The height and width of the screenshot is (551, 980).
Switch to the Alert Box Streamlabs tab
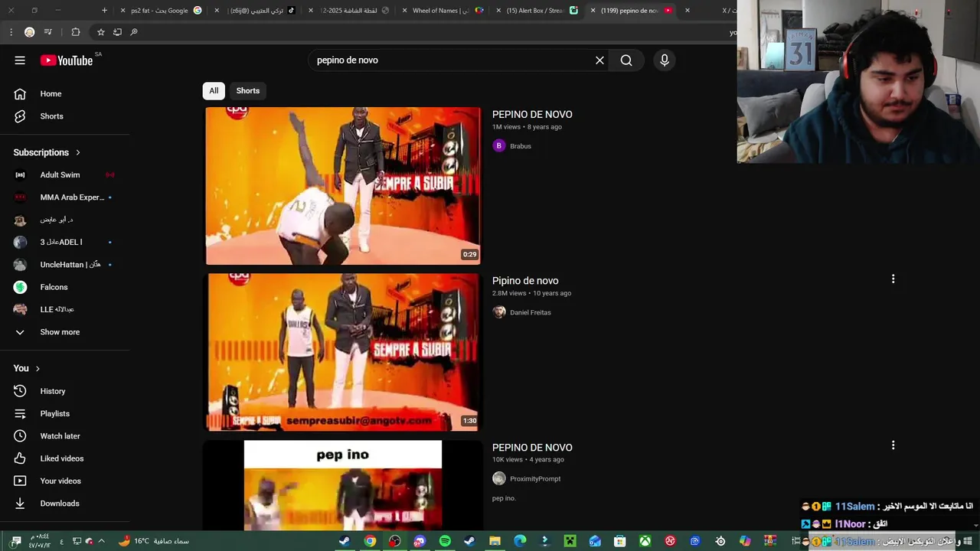tap(536, 11)
